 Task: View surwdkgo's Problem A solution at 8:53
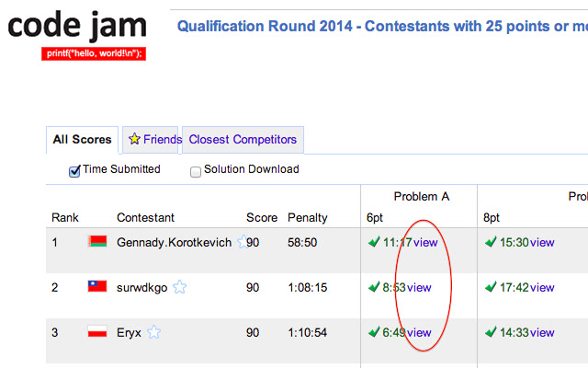[419, 287]
